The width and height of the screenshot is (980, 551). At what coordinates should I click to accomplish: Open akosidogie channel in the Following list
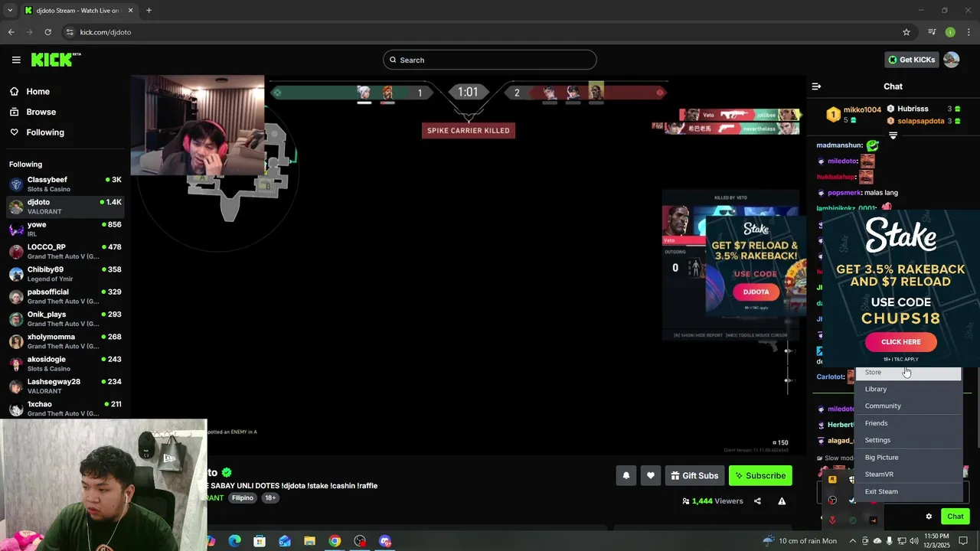pos(65,364)
